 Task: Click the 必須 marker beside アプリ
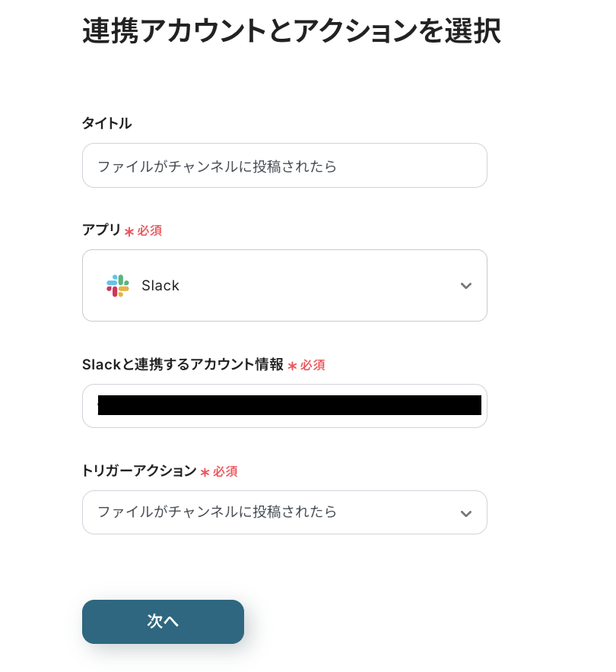pyautogui.click(x=150, y=230)
